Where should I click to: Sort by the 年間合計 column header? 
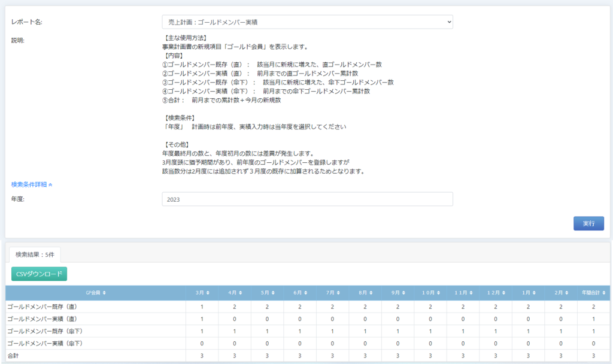[594, 293]
